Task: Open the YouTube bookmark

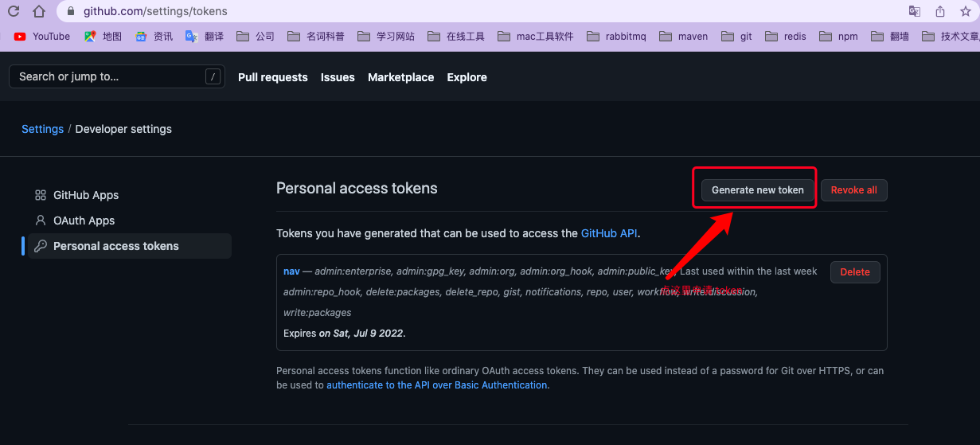Action: pyautogui.click(x=42, y=36)
